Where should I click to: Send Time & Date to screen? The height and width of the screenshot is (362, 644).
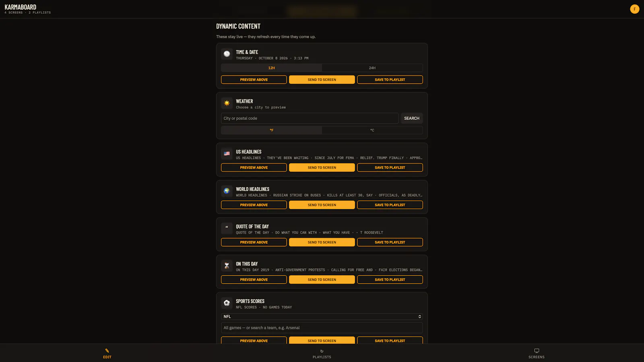click(x=322, y=80)
